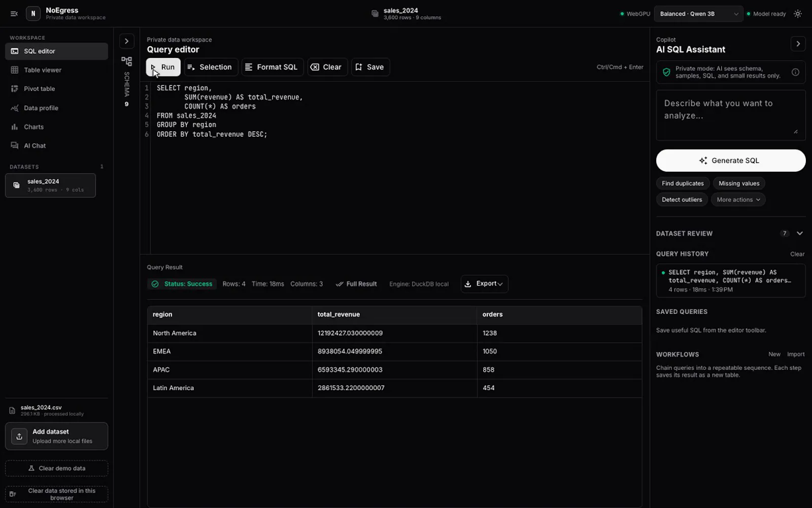Open SQL editor in workspace
Viewport: 812px width, 508px height.
tap(56, 51)
